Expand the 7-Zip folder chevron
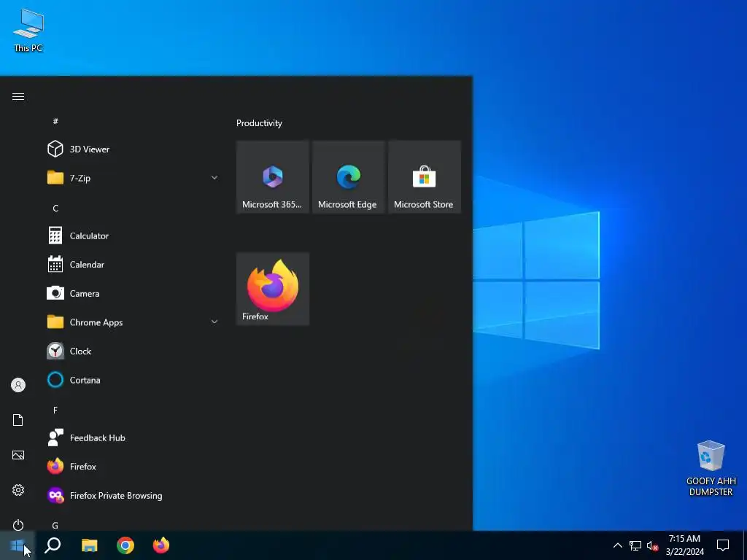 (x=214, y=178)
